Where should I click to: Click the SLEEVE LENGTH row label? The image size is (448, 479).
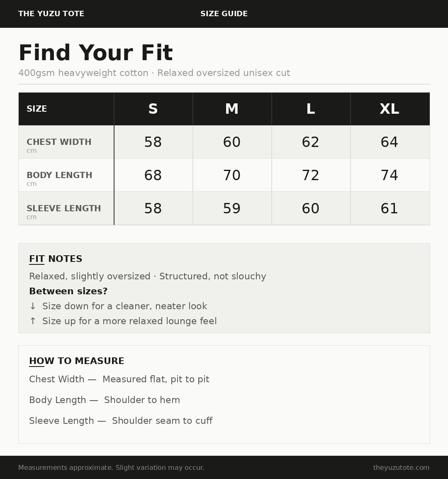pyautogui.click(x=64, y=209)
